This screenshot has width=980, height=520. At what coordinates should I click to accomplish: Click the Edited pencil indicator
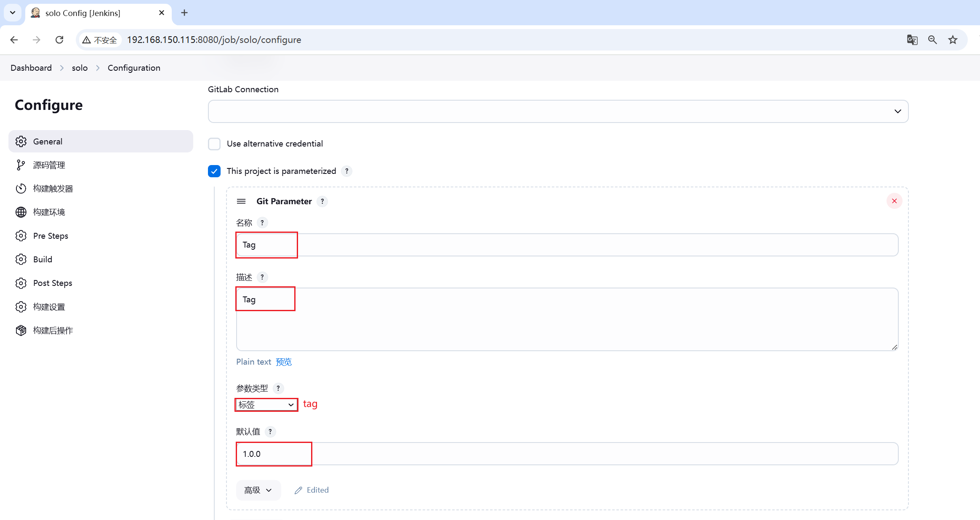(312, 490)
